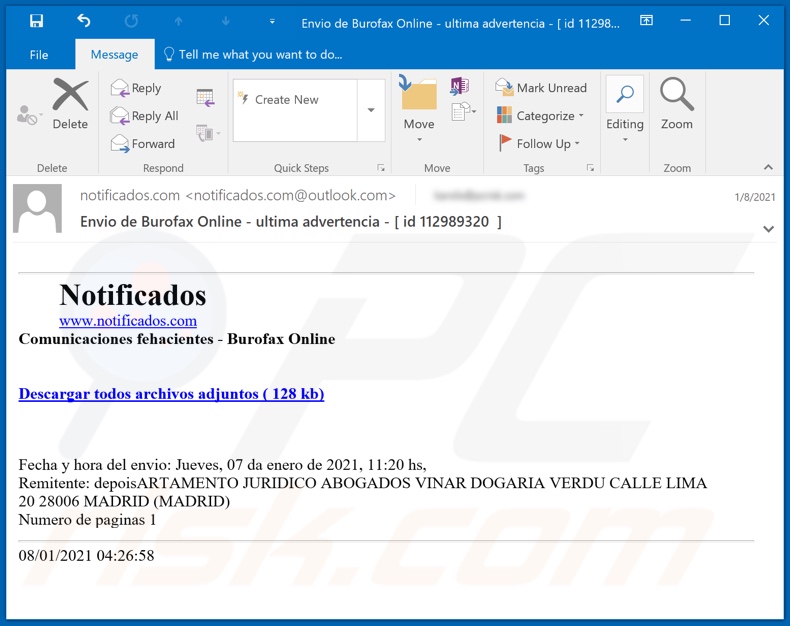790x626 pixels.
Task: Forward this email message
Action: pyautogui.click(x=143, y=144)
